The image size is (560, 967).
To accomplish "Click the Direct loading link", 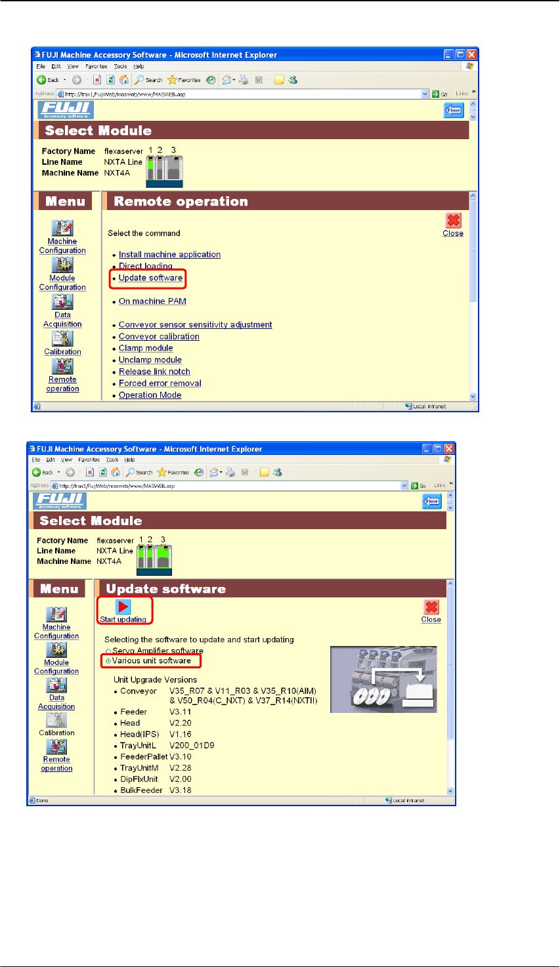I will (145, 266).
